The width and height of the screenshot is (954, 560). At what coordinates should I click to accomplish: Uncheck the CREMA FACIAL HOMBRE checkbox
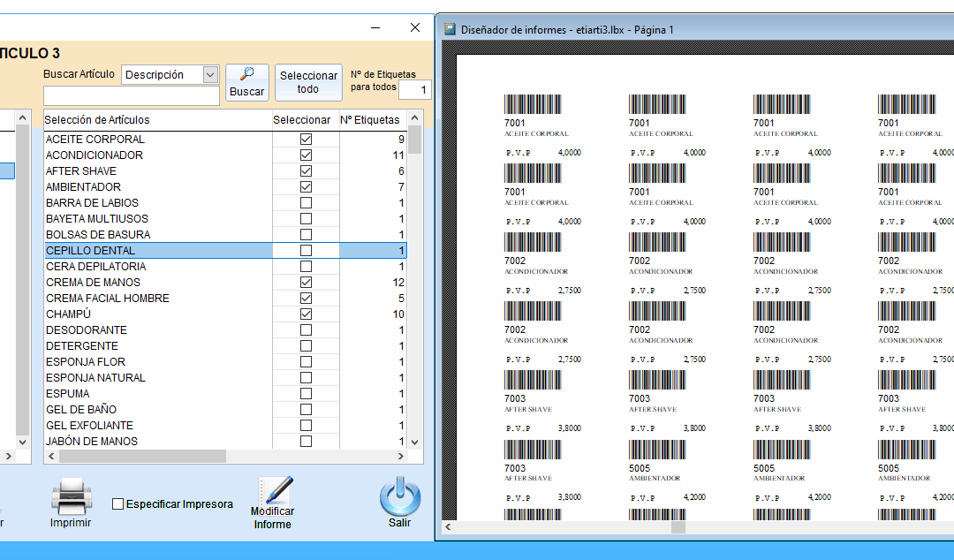[306, 299]
